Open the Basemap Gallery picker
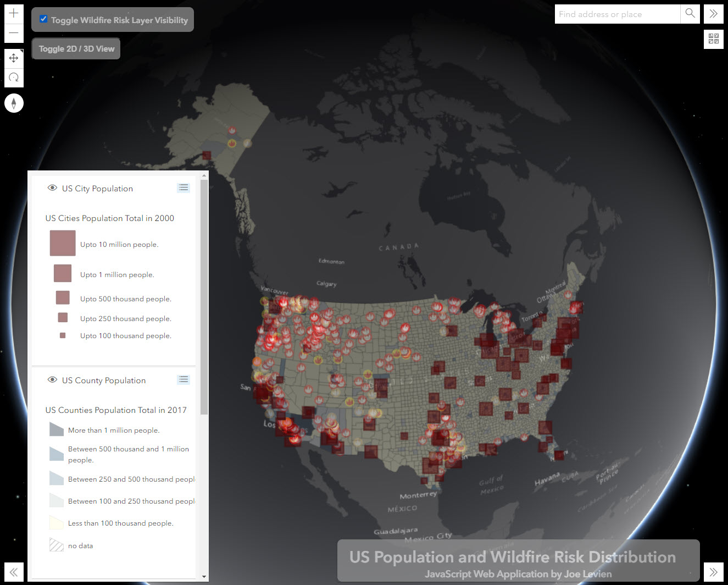728x585 pixels. click(713, 39)
